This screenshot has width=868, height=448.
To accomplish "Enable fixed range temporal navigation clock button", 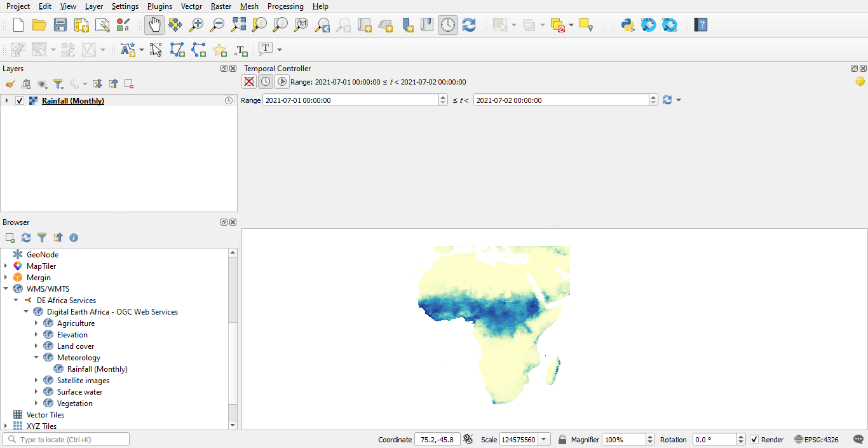I will coord(266,81).
